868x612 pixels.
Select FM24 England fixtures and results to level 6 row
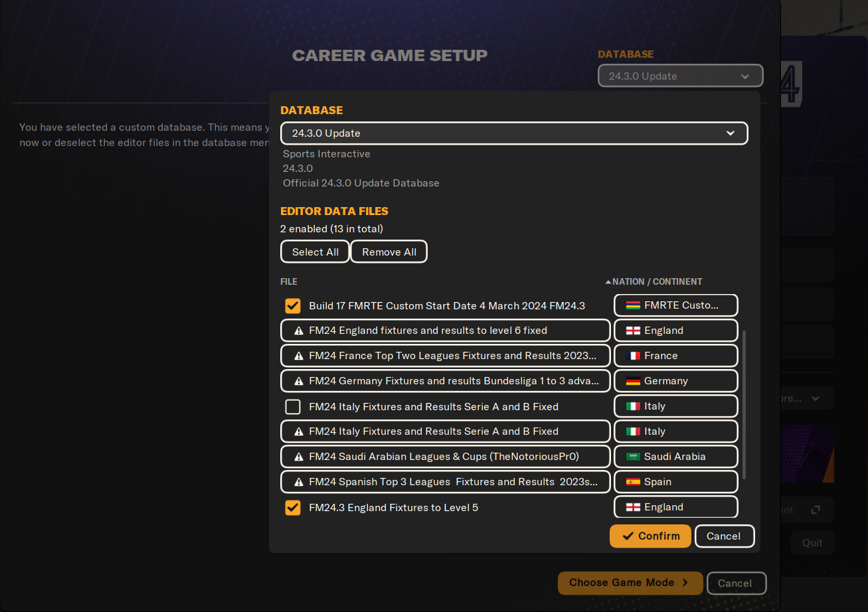(445, 331)
